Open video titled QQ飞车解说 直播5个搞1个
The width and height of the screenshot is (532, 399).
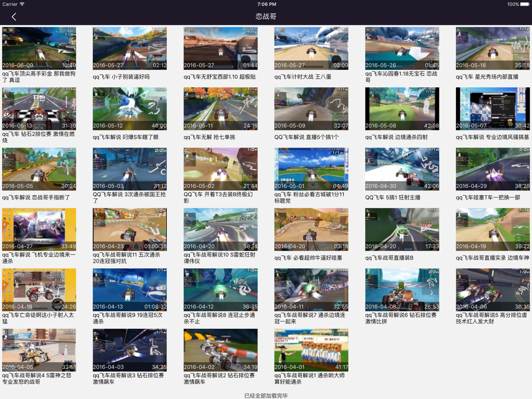[306, 137]
